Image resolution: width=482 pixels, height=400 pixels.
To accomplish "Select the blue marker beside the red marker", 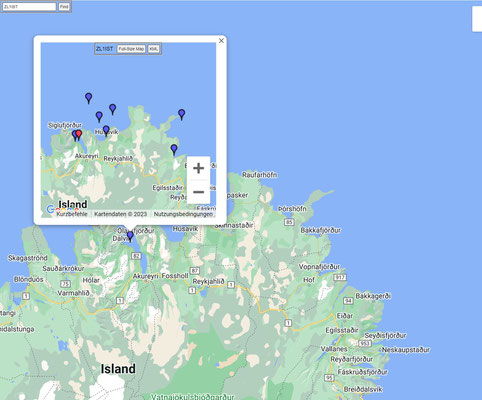I will click(x=75, y=135).
